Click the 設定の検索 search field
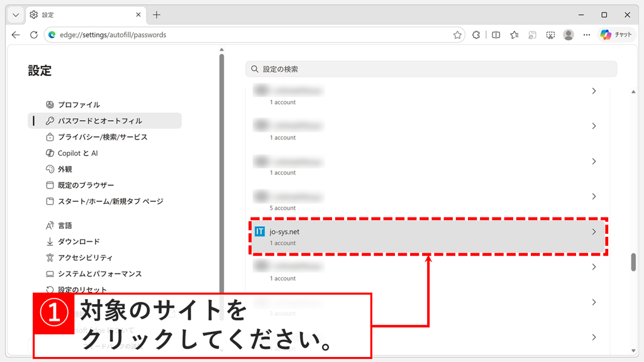This screenshot has width=644, height=362. (x=431, y=69)
